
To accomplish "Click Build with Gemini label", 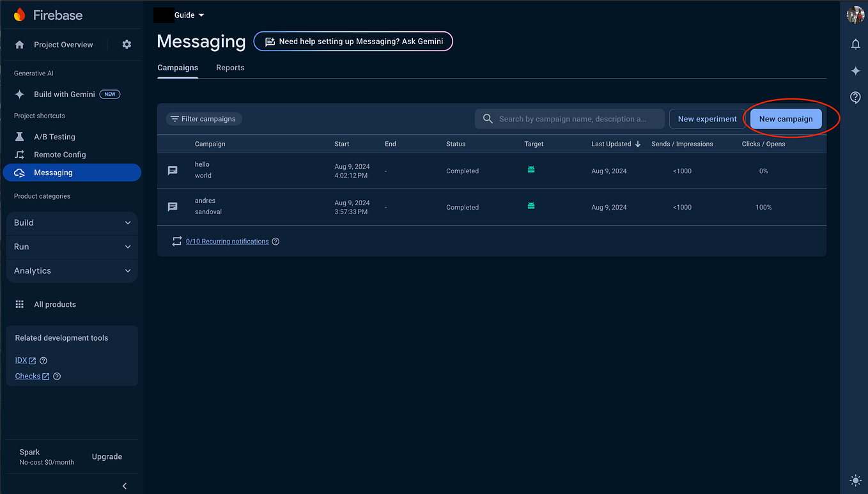I will [65, 94].
